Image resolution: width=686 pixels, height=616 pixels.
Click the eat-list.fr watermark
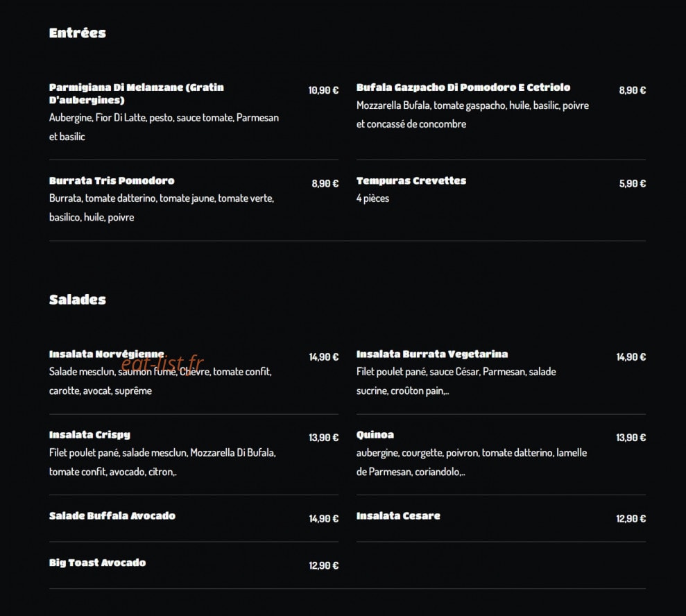tap(162, 363)
